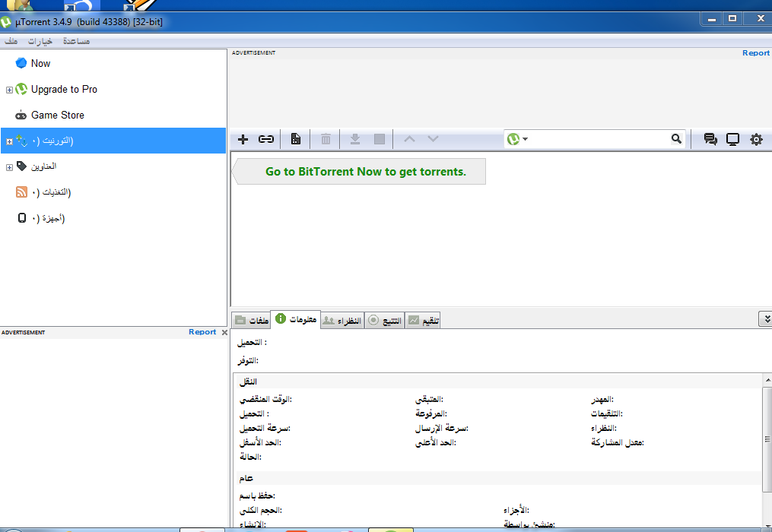
Task: Collapse the detail pane with double-chevron button
Action: (x=766, y=319)
